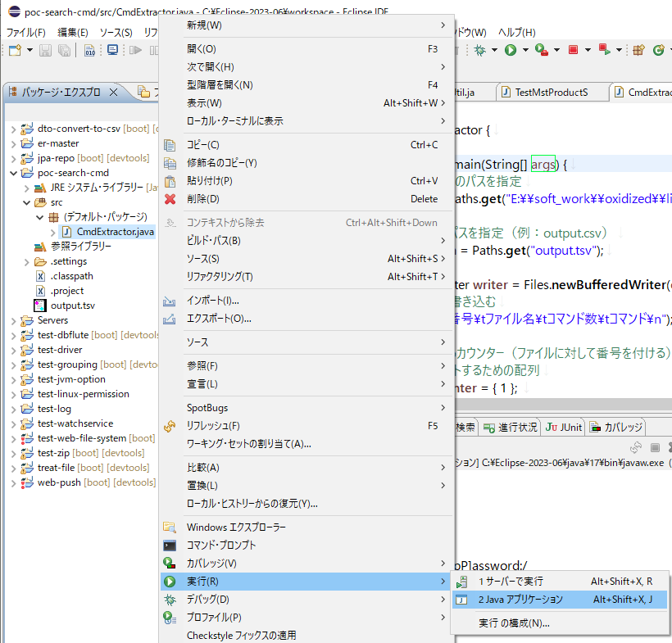
Task: Select the er-master project
Action: (x=58, y=143)
